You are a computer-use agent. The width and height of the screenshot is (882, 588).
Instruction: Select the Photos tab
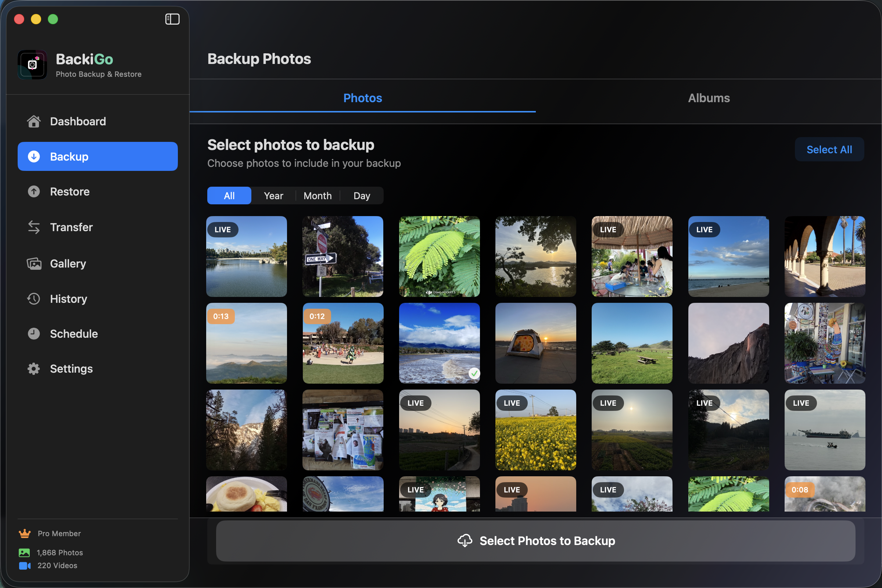[363, 98]
